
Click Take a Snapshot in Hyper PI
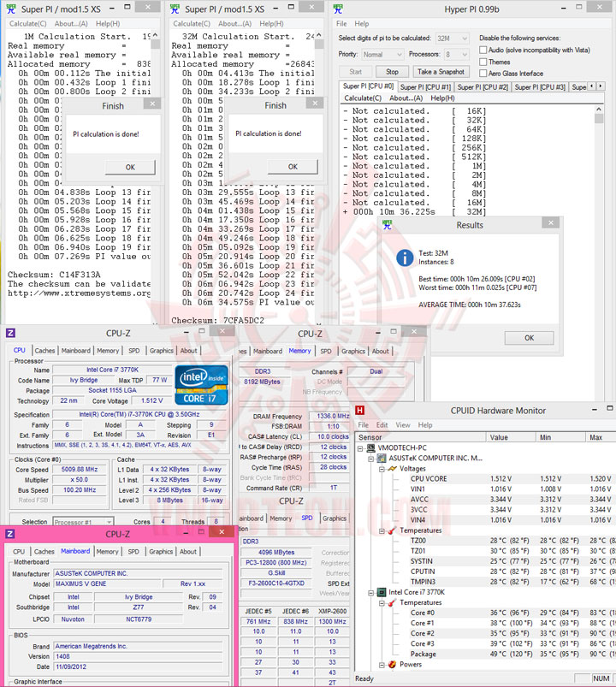point(441,72)
